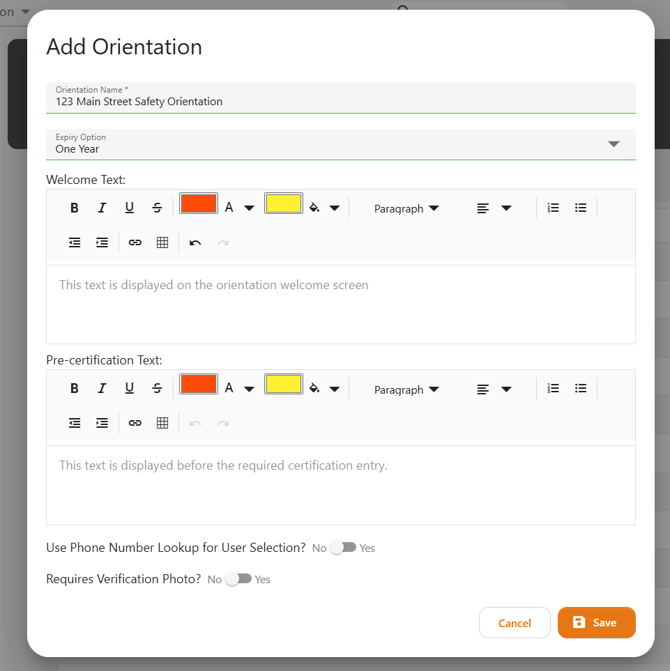Image resolution: width=670 pixels, height=671 pixels.
Task: Apply Italic in Welcome Text editor
Action: pos(101,208)
